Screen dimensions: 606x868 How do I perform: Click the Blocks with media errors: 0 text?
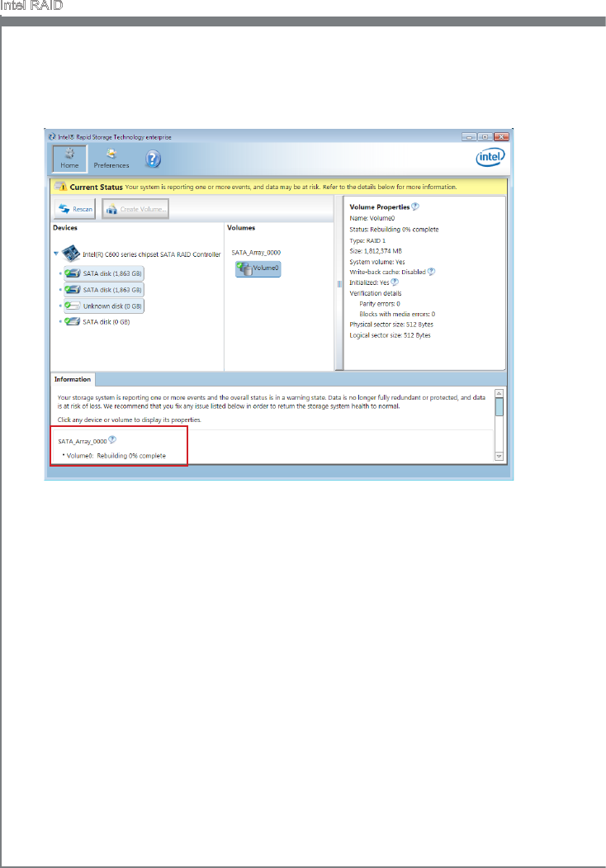coord(397,314)
